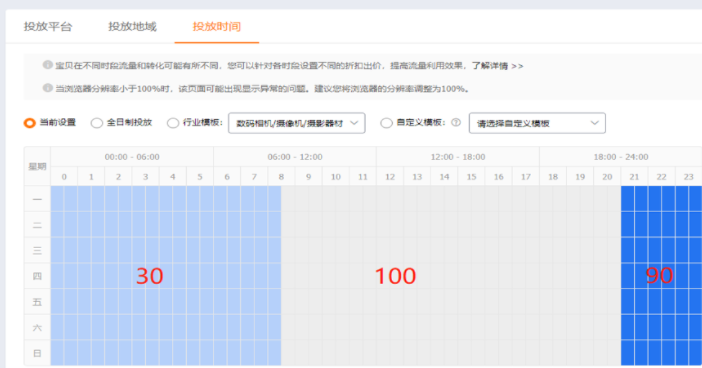Click the 00:00 - 06:00 time range header
Image resolution: width=702 pixels, height=368 pixels.
132,157
